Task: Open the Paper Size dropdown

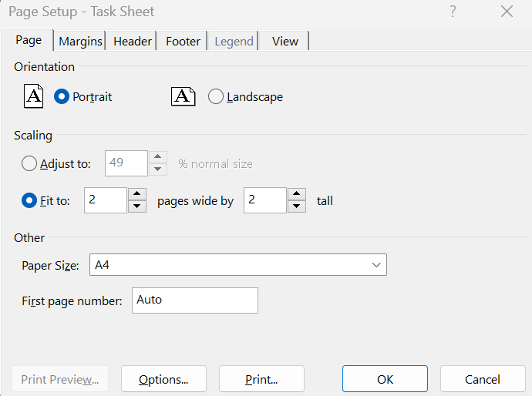Action: [x=237, y=265]
